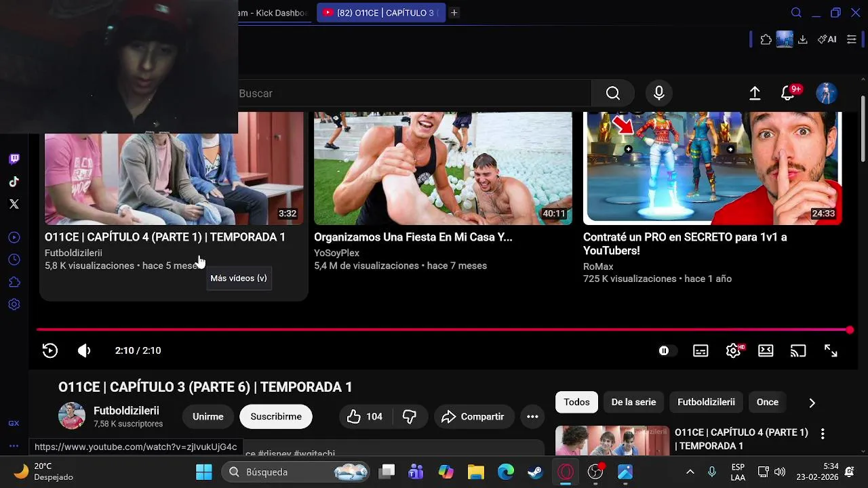The height and width of the screenshot is (488, 868).
Task: Click the progress bar scrubber at the end
Action: 850,330
